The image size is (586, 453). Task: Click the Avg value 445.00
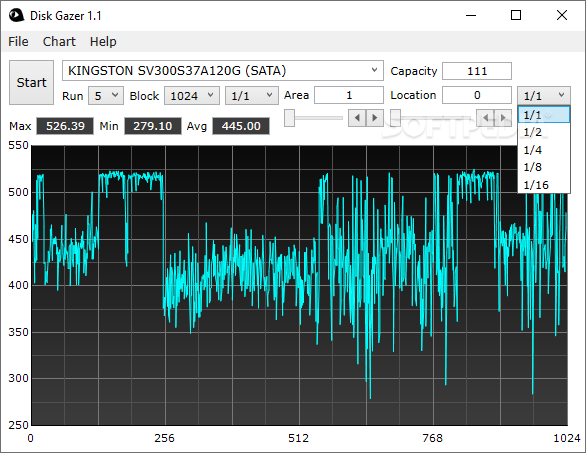[241, 126]
